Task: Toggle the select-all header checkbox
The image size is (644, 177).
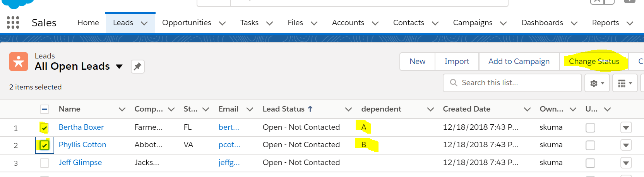Action: pos(45,109)
